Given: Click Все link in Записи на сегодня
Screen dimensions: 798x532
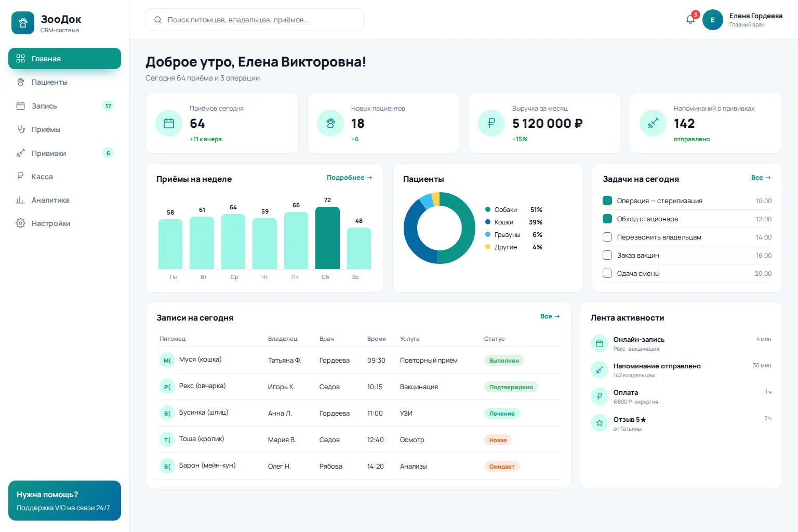Looking at the screenshot, I should click(550, 316).
